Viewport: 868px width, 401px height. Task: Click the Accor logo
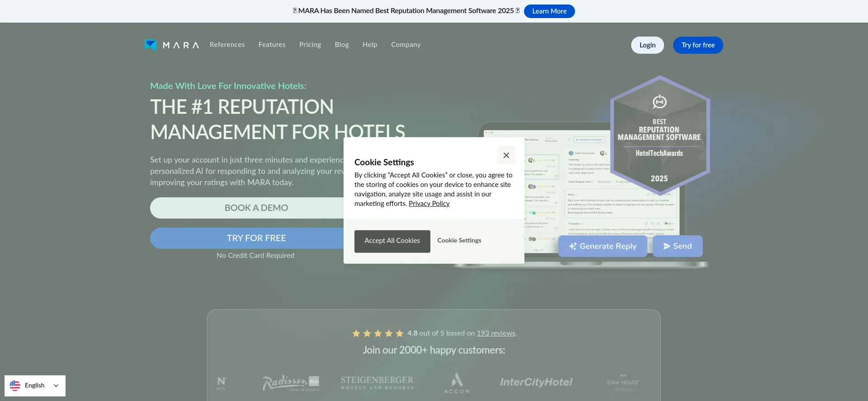pos(457,383)
